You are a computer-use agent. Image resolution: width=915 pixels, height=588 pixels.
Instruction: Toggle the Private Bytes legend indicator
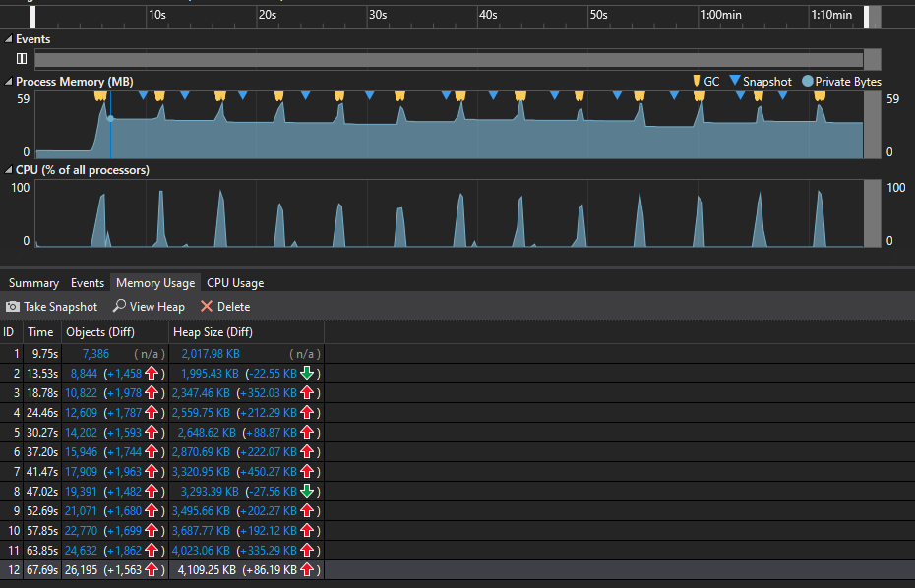(x=807, y=82)
